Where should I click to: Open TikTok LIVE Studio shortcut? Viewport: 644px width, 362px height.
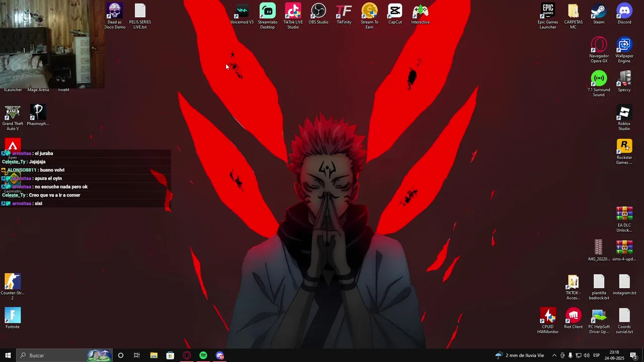tap(293, 16)
